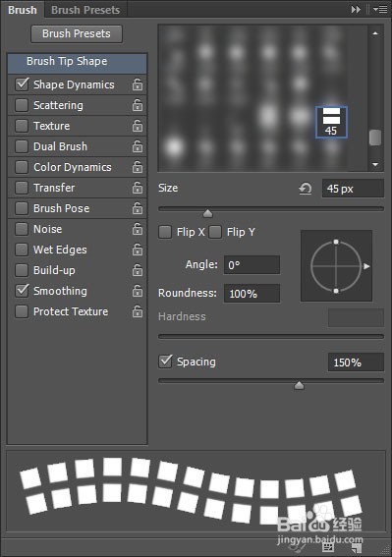Screen dimensions: 392x557
Task: Click brush tip list scroll up arrow
Action: [375, 33]
